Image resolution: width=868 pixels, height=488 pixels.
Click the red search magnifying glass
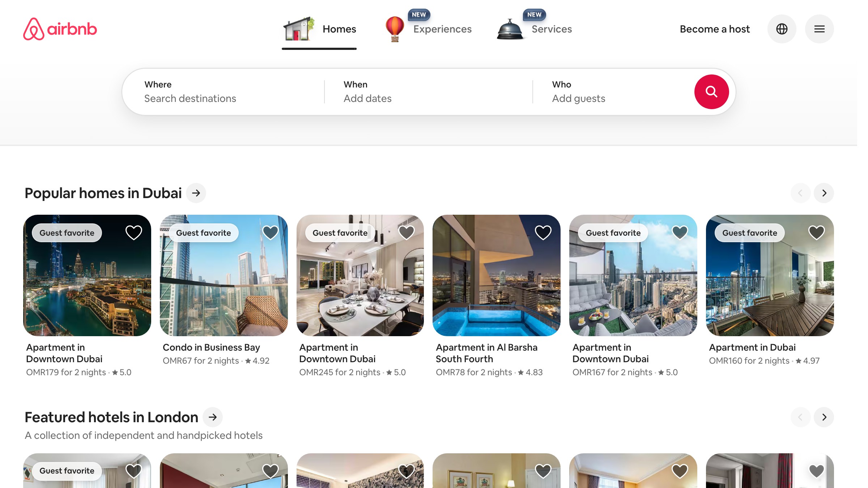point(711,91)
